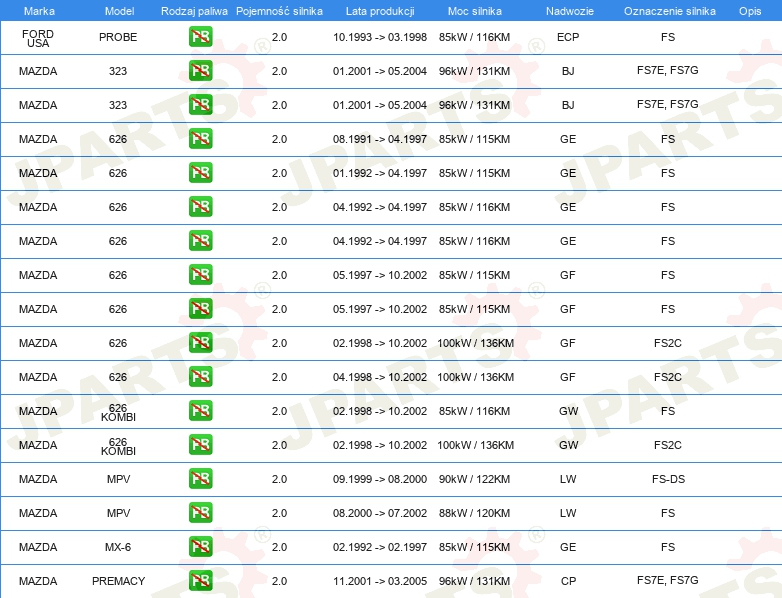The width and height of the screenshot is (782, 598).
Task: Click the fuel icon in the MPV 120KM row
Action: (x=200, y=512)
